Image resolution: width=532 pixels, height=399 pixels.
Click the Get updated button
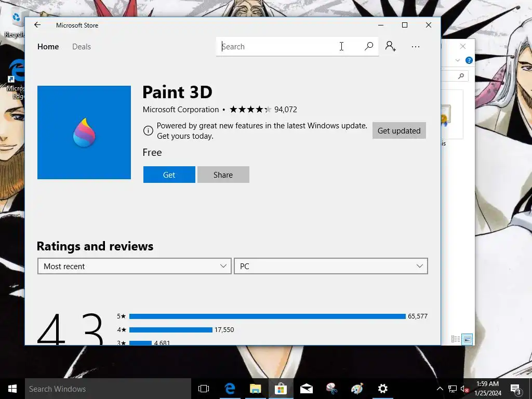click(399, 130)
